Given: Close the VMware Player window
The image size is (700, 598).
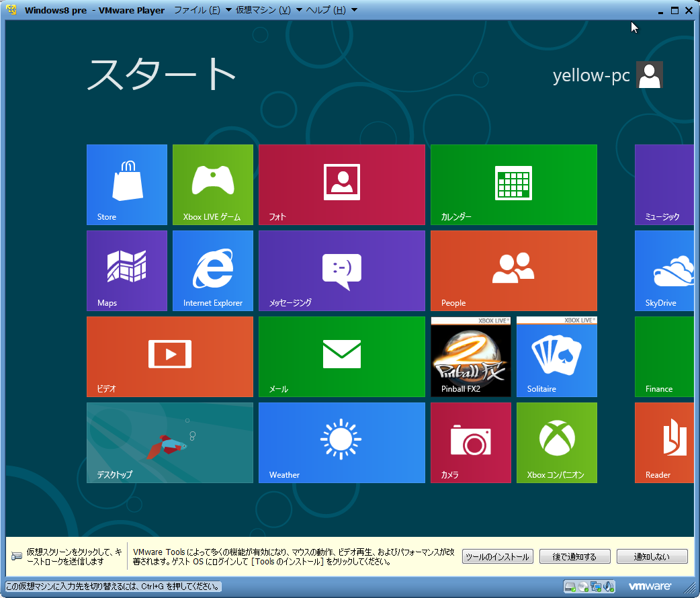Looking at the screenshot, I should 689,10.
